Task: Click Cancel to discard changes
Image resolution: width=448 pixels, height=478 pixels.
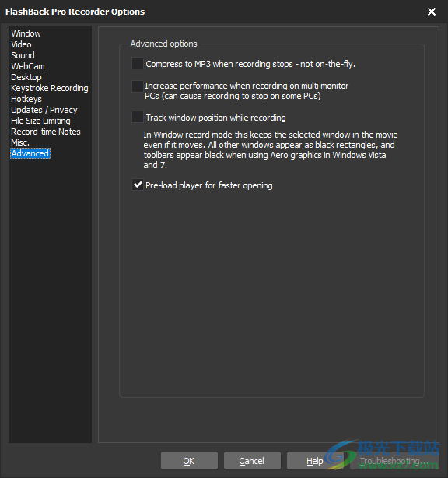Action: [252, 461]
